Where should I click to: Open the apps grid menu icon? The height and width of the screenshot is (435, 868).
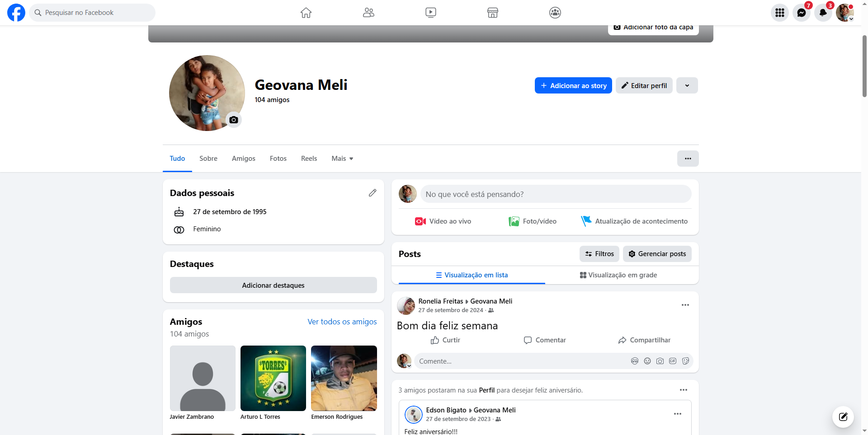(x=780, y=13)
